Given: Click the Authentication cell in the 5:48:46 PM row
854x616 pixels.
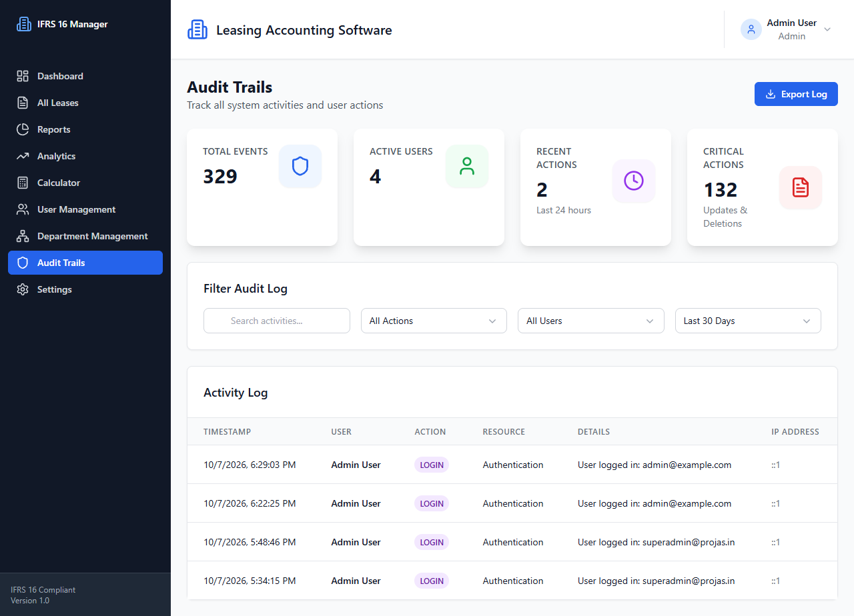Looking at the screenshot, I should tap(513, 542).
